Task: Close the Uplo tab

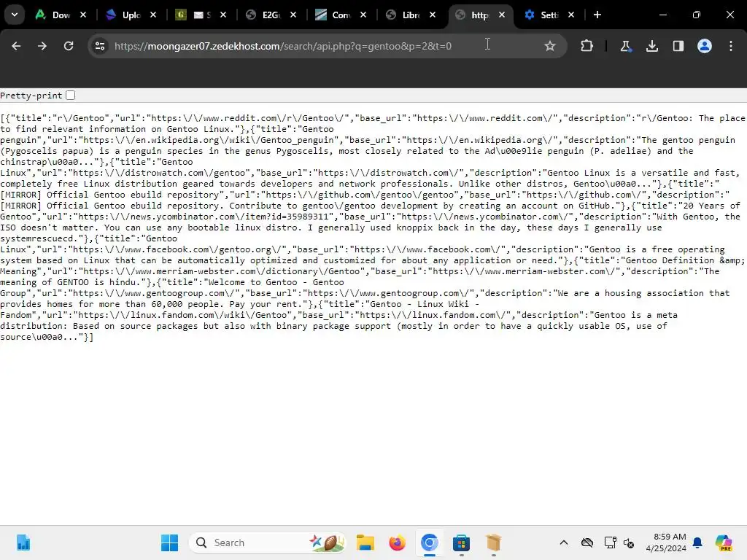Action: 153,15
